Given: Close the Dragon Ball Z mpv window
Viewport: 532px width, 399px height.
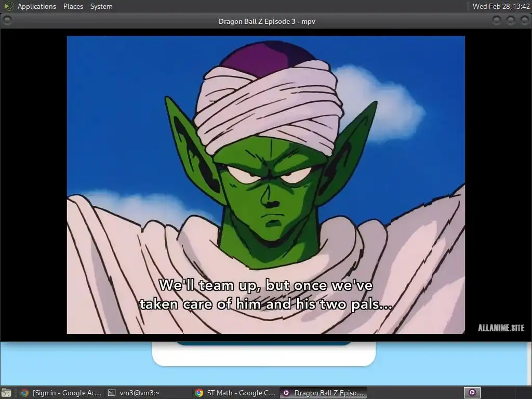Looking at the screenshot, I should click(x=525, y=20).
